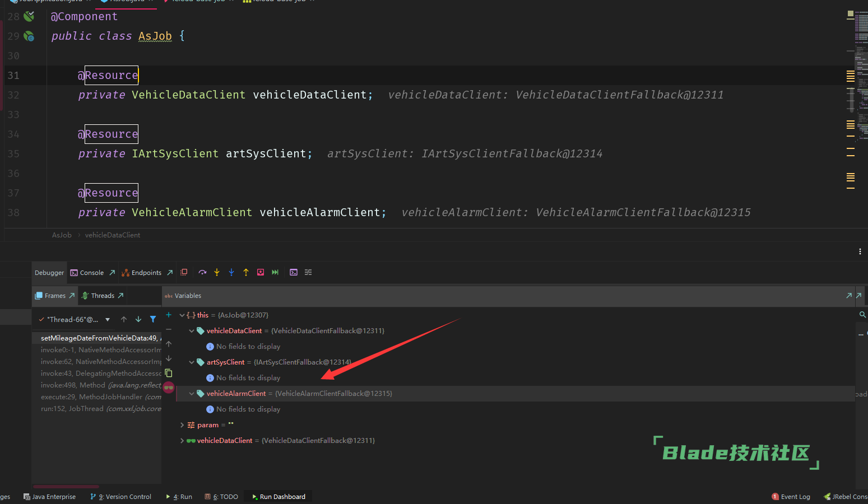868x504 pixels.
Task: Select next frame down arrow
Action: point(138,319)
